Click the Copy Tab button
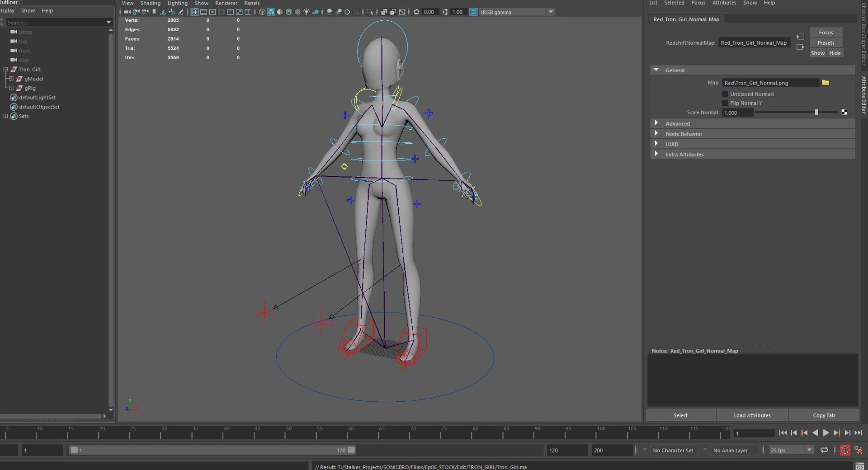Screen dimensions: 868x470 [x=824, y=415]
